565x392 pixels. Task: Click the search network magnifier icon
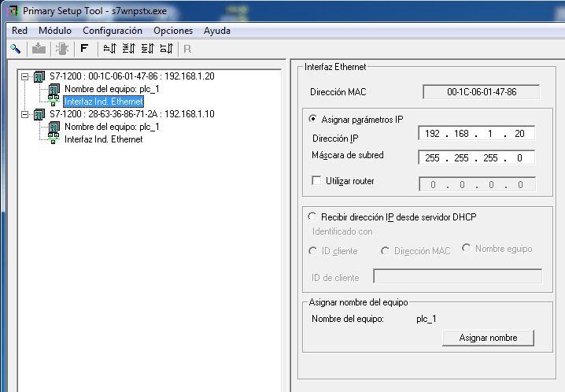click(x=15, y=49)
